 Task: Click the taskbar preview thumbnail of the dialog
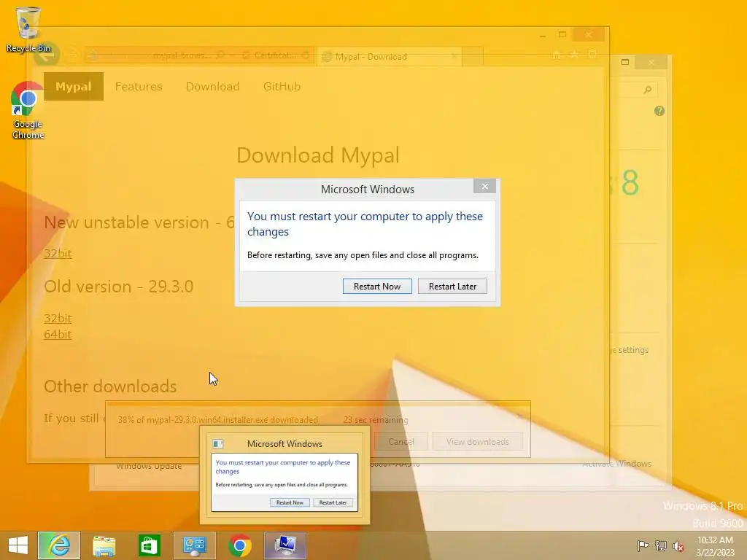point(285,476)
